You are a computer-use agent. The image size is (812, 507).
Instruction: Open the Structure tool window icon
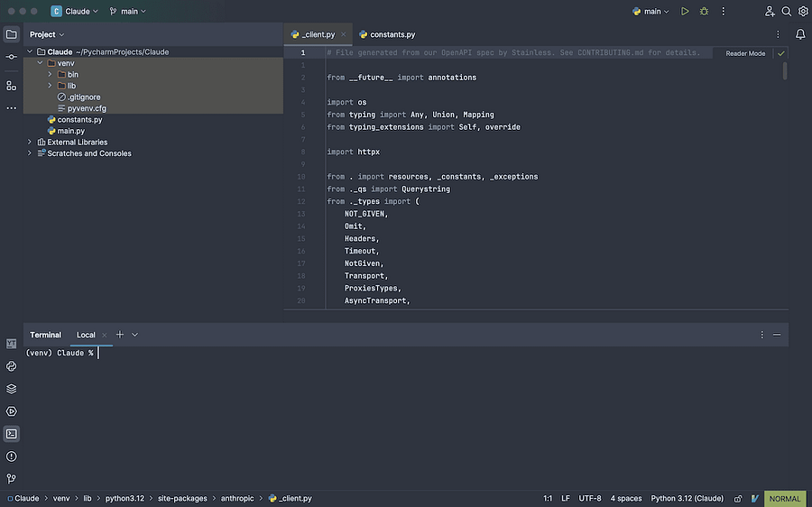point(11,86)
